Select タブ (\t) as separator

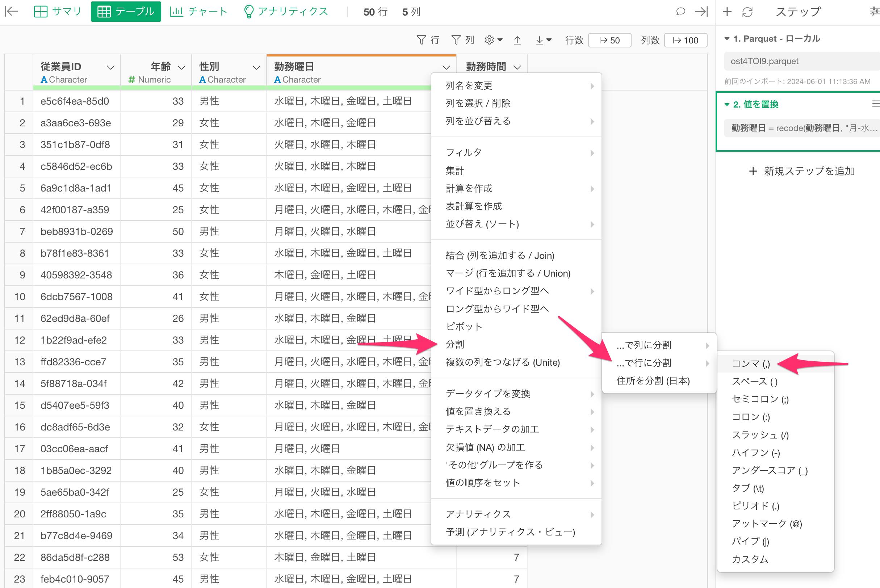coord(775,488)
